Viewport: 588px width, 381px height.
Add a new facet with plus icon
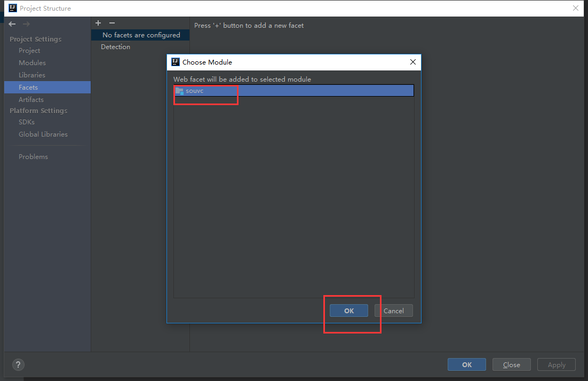click(x=98, y=23)
